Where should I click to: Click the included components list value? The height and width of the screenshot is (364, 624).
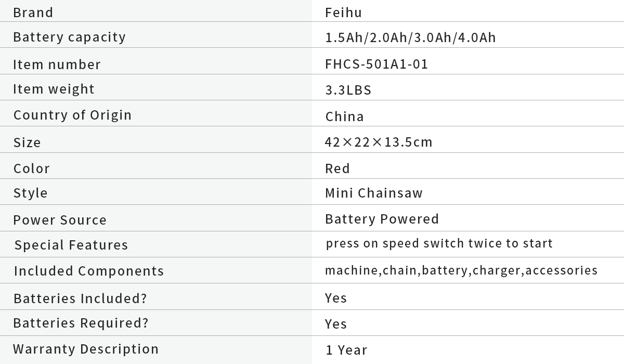tap(461, 270)
